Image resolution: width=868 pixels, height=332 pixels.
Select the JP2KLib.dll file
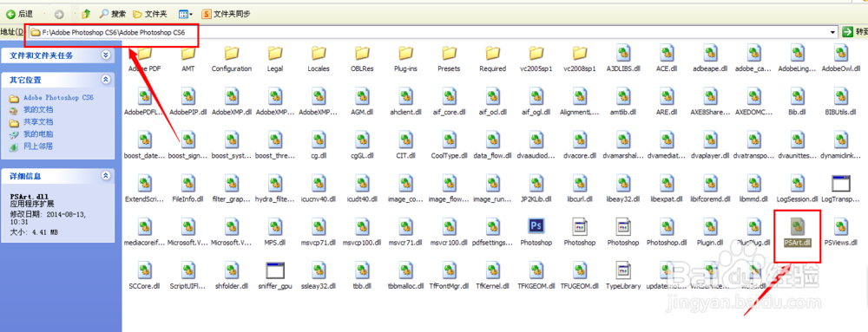point(536,189)
